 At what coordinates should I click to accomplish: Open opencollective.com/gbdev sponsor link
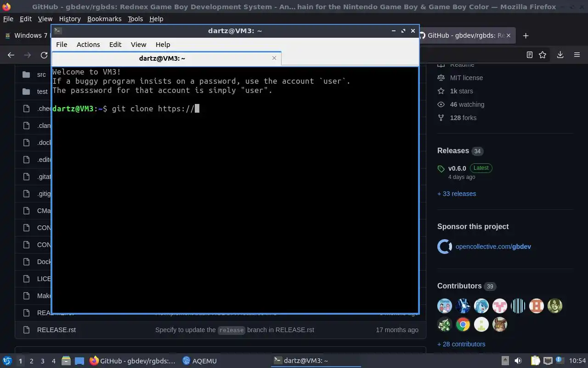493,247
